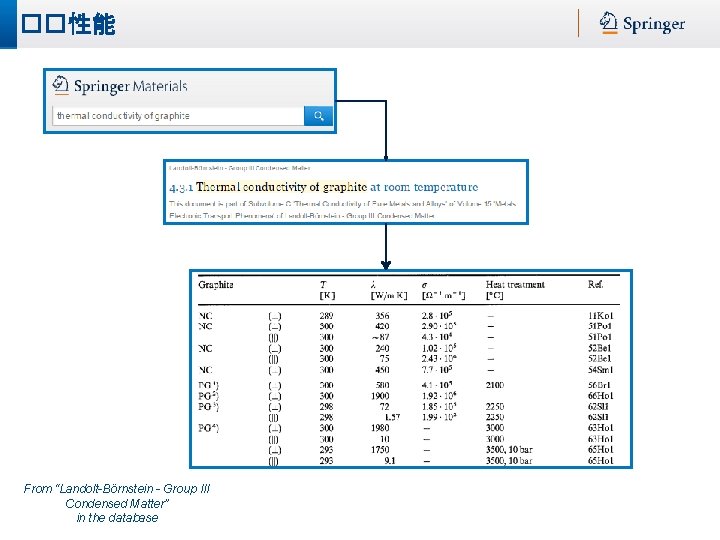
Task: Select the '2250' heat treatment value
Action: [495, 407]
